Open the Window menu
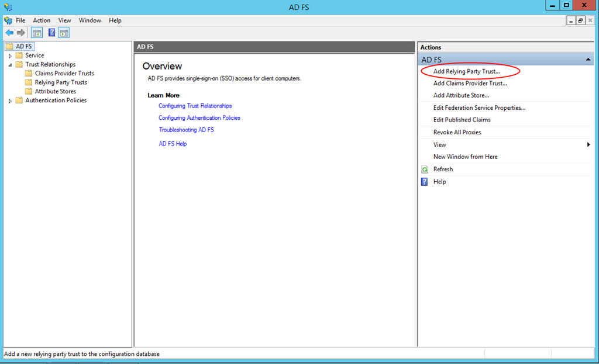 coord(89,20)
